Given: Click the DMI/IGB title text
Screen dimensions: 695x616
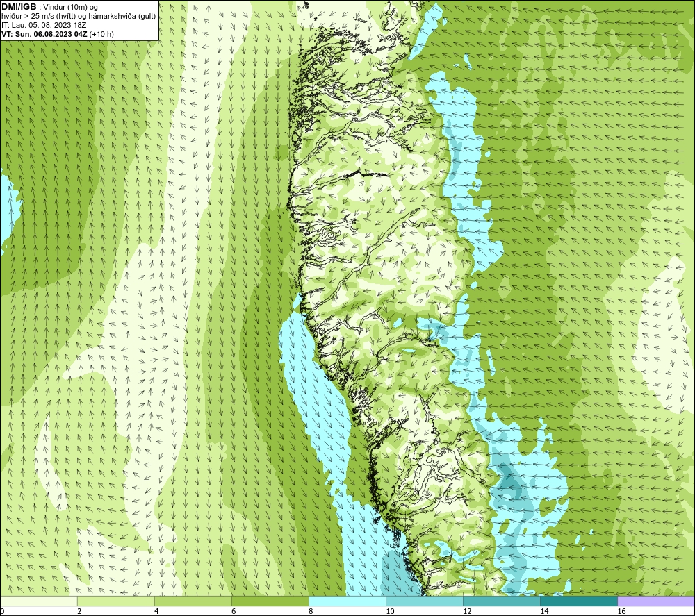Looking at the screenshot, I should pos(19,7).
